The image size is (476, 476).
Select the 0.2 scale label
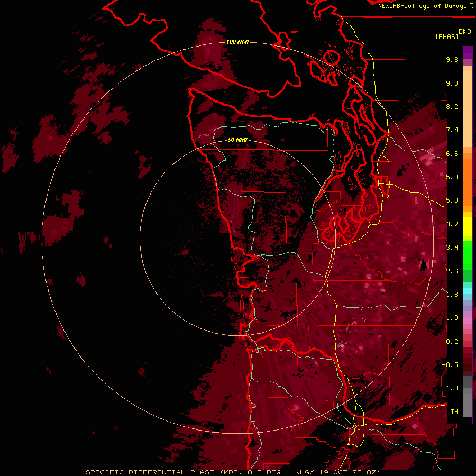(x=452, y=342)
